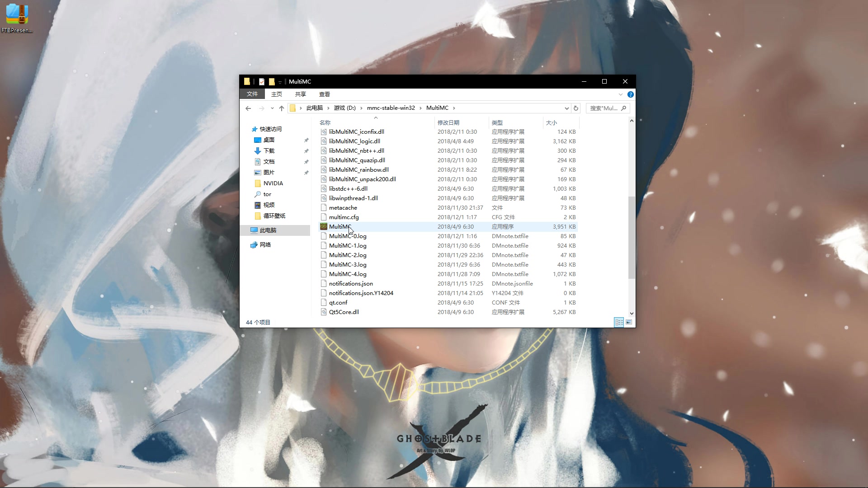
Task: Sort files by 修改日期 column
Action: pyautogui.click(x=448, y=122)
